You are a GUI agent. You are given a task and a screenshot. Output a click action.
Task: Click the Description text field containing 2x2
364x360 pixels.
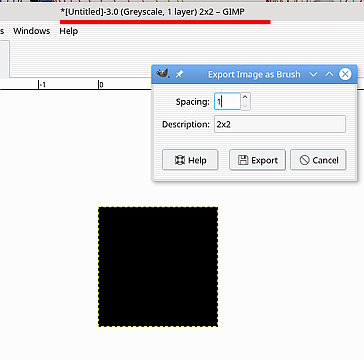point(280,124)
